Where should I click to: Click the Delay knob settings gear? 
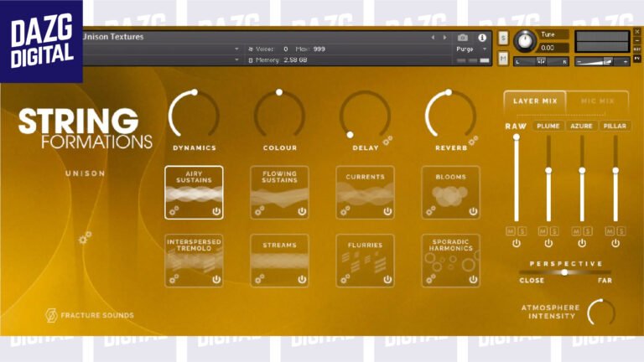click(x=387, y=141)
